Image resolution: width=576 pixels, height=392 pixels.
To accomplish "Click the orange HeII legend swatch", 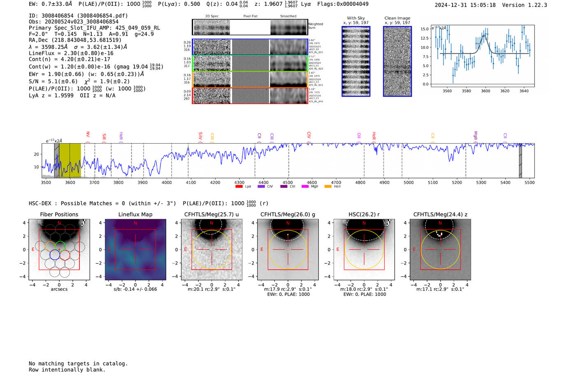I will tap(328, 187).
